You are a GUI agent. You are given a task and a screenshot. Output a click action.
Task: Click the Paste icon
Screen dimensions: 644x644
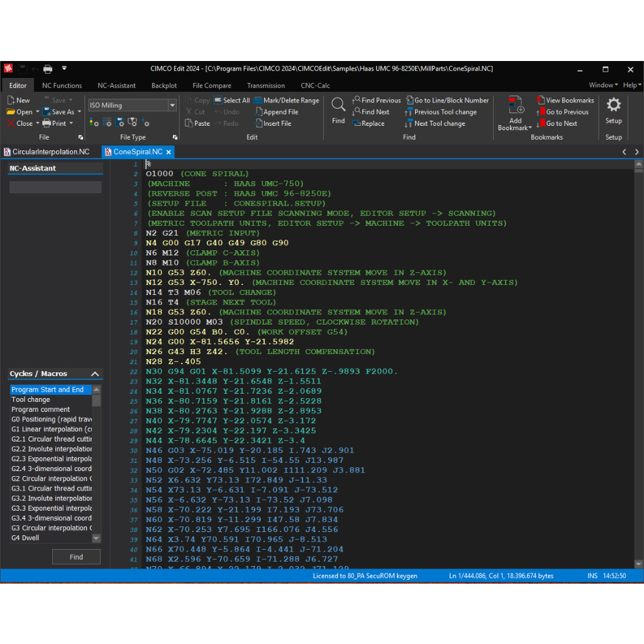pyautogui.click(x=189, y=123)
